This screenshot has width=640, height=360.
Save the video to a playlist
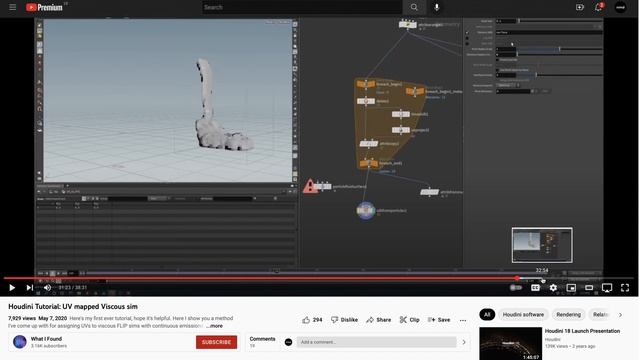(x=439, y=320)
